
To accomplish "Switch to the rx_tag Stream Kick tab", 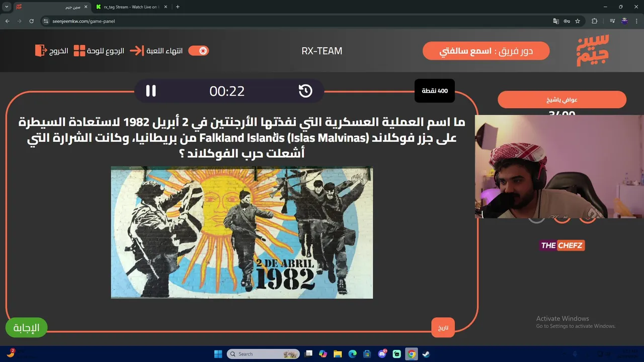I will pyautogui.click(x=131, y=7).
